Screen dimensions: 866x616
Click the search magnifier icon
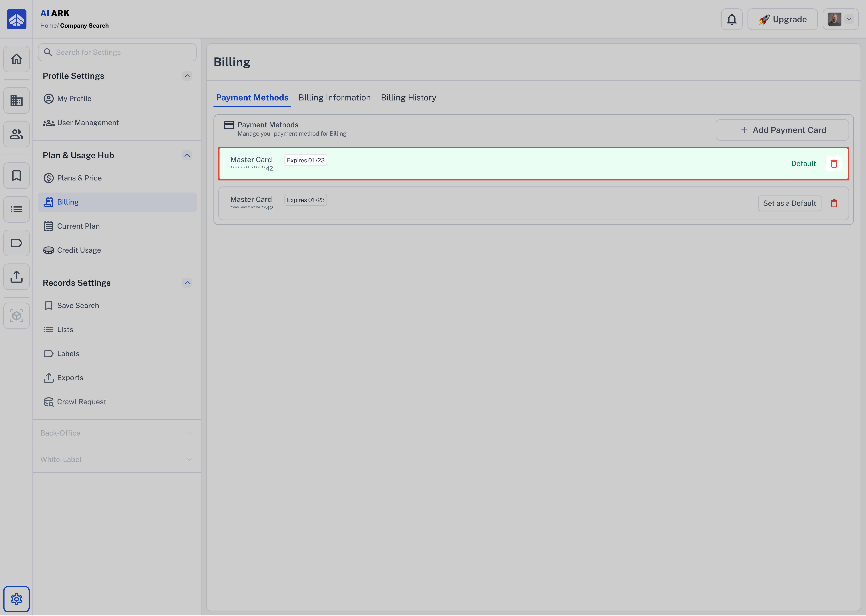pyautogui.click(x=48, y=52)
